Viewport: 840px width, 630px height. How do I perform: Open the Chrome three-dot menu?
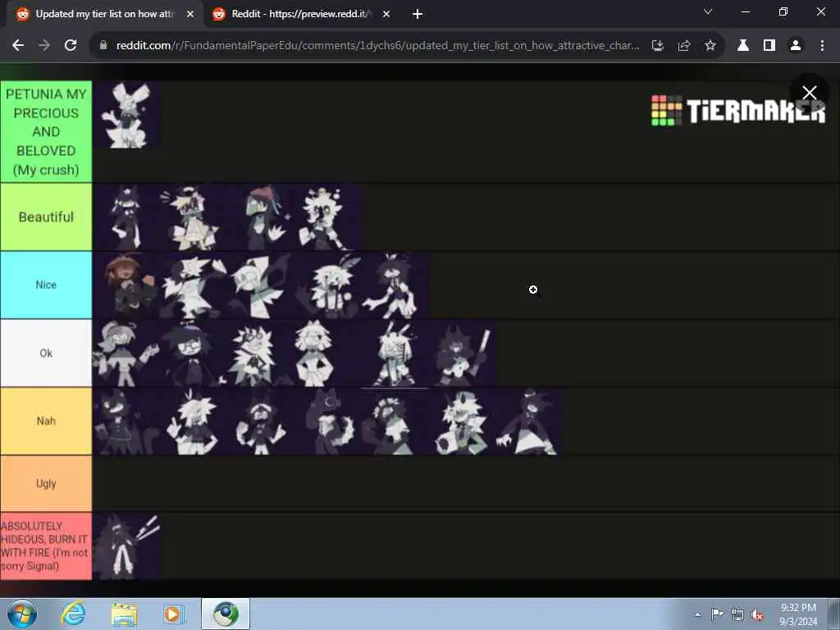(822, 46)
